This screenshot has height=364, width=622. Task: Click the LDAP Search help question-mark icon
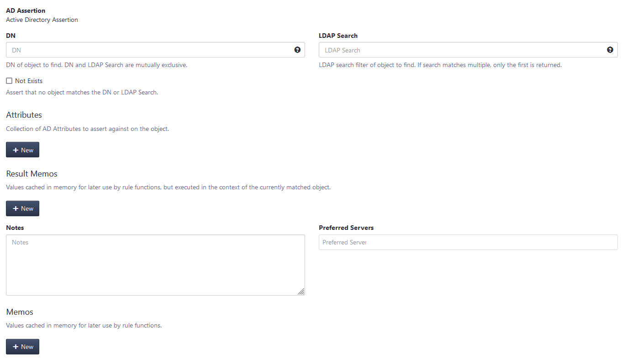tap(610, 50)
